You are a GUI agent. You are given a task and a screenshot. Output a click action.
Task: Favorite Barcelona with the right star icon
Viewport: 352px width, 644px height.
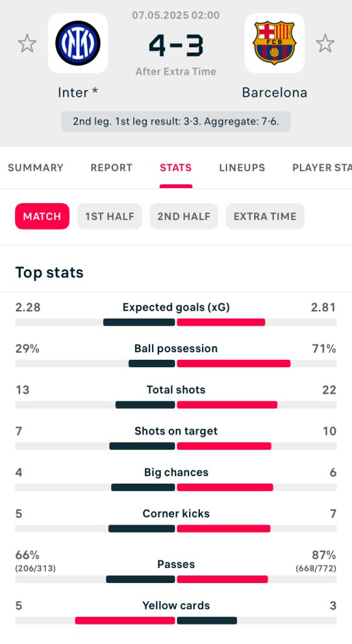click(x=325, y=43)
